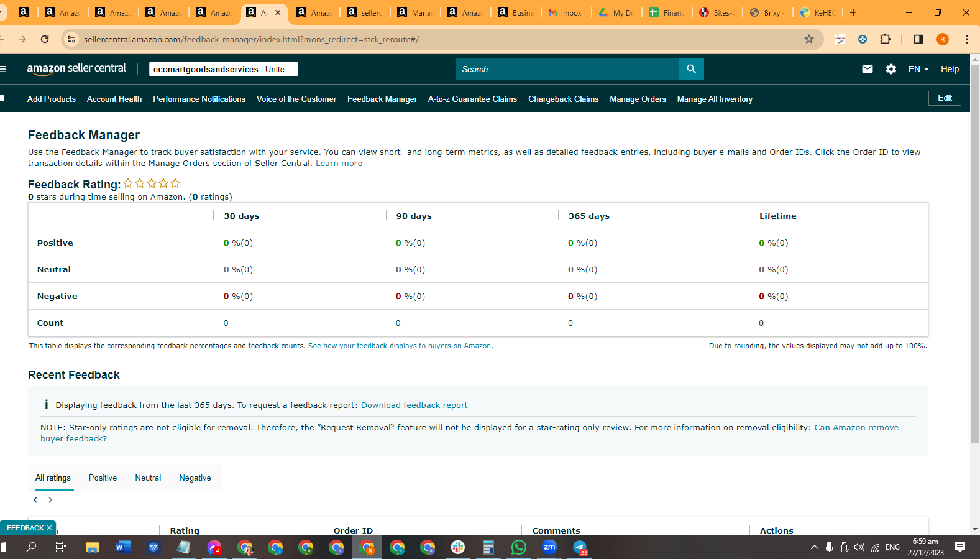Dismiss the FEEDBACK widget with its X
This screenshot has width=980, height=559.
pos(49,528)
